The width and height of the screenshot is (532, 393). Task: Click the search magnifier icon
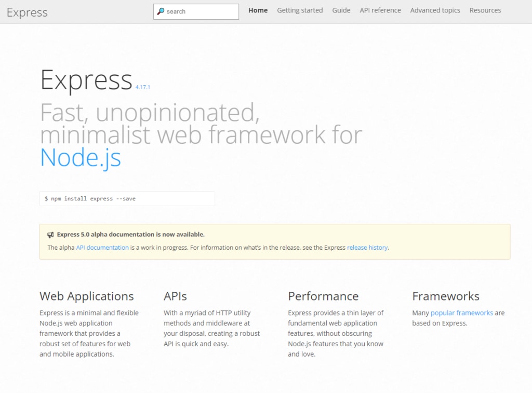(162, 11)
